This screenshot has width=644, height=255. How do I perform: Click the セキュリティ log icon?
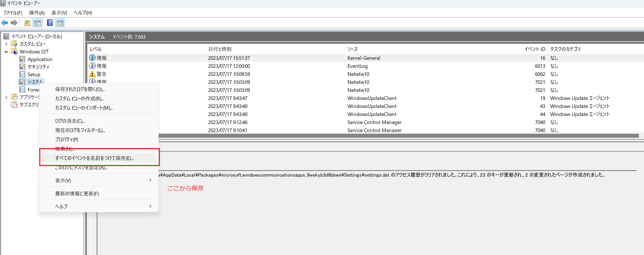tap(22, 67)
